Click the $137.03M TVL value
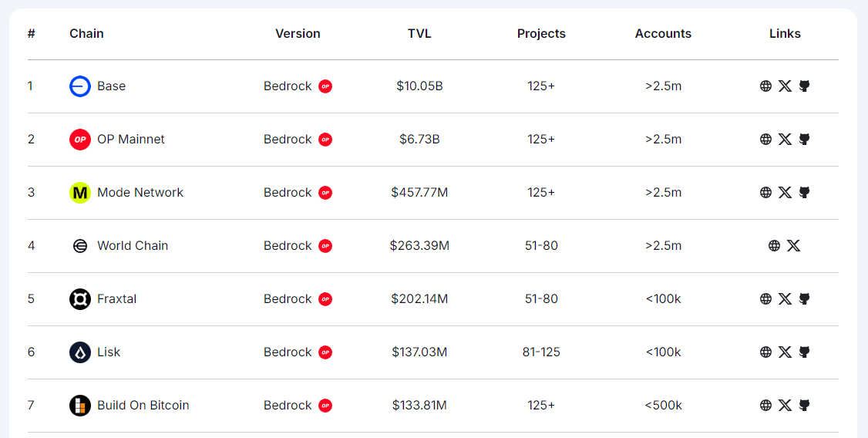 [419, 352]
